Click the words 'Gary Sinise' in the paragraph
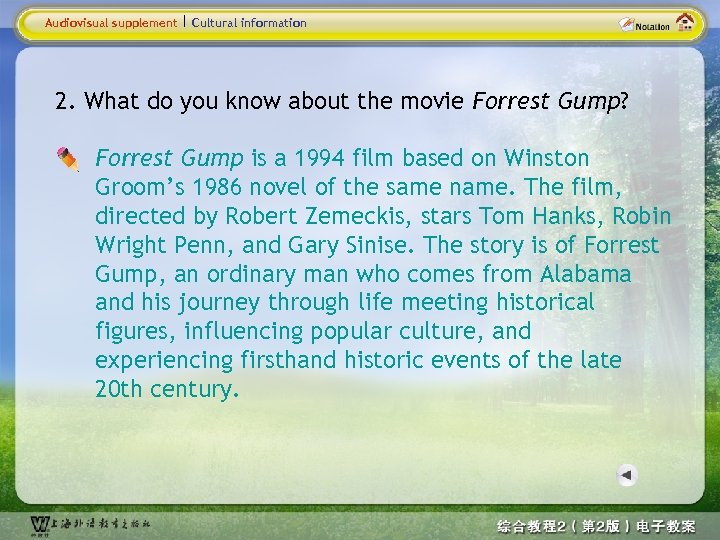The height and width of the screenshot is (540, 720). [348, 245]
